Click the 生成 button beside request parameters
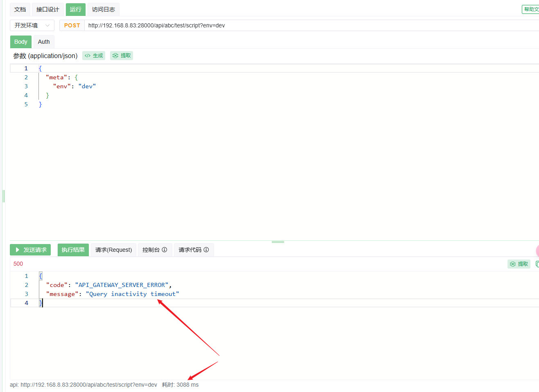539x392 pixels. 94,56
